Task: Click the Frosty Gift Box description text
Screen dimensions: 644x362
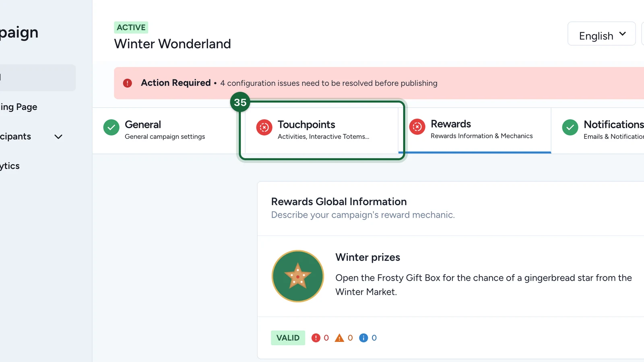Action: [484, 285]
